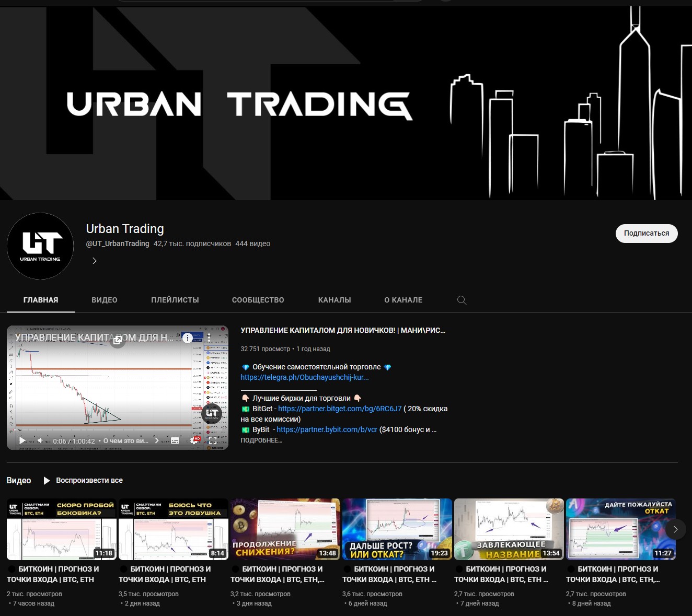Image resolution: width=692 pixels, height=616 pixels.
Task: Click the 3,5 тыс. просмотров text
Action: (148, 594)
